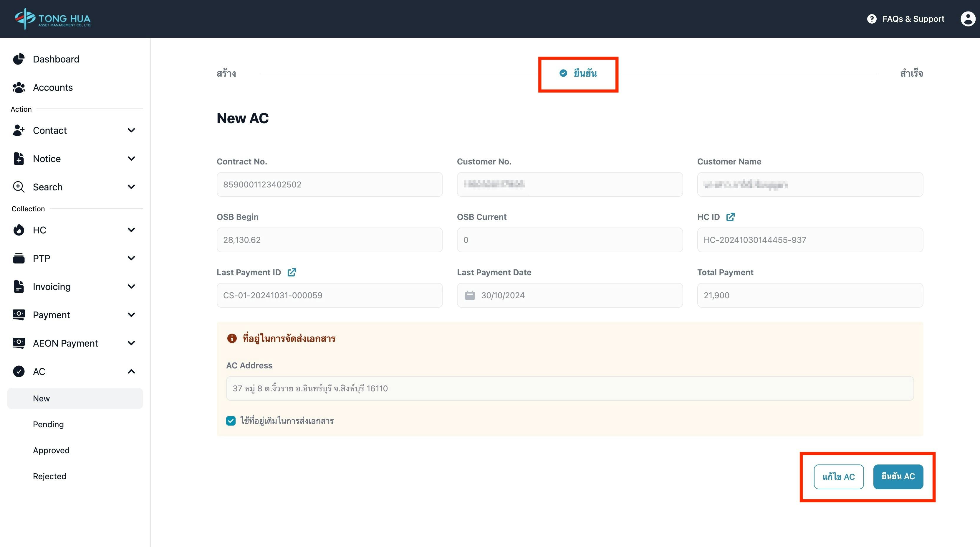Open the Pending AC submenu item
Image resolution: width=980 pixels, height=547 pixels.
(48, 424)
